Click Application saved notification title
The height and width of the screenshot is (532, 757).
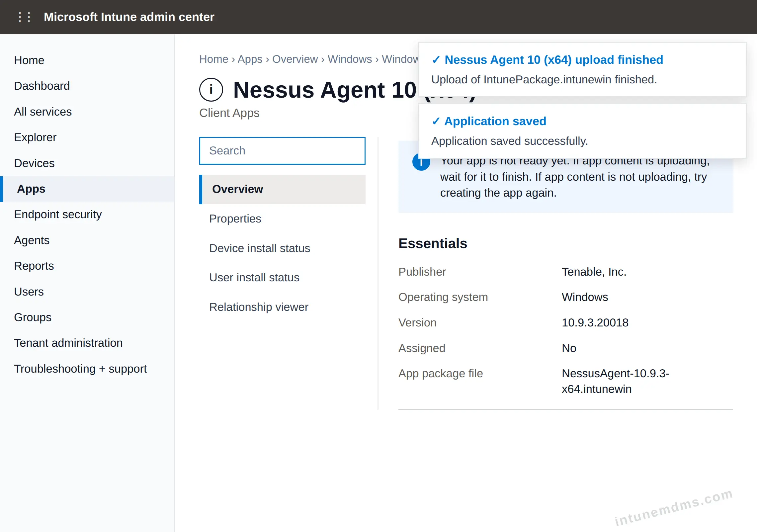click(x=495, y=121)
